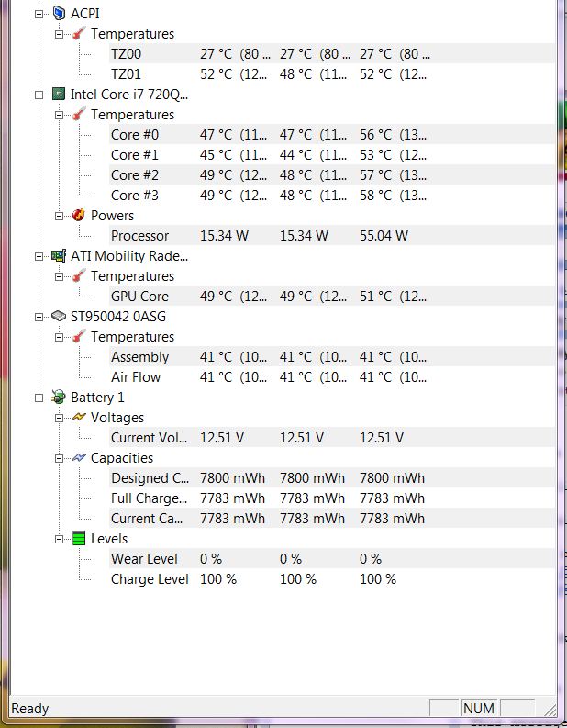The width and height of the screenshot is (567, 728).
Task: Click the flame icon beside Powers
Action: pos(79,215)
